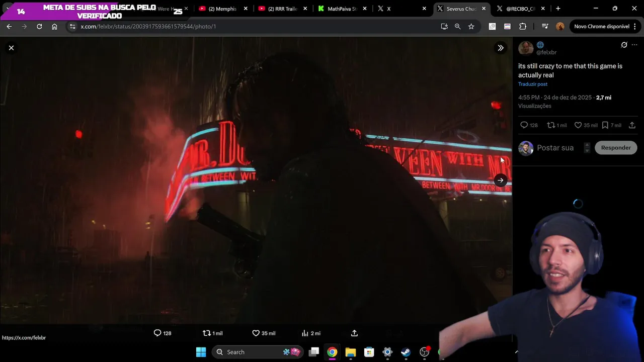Switch to @RECIBO_CR tab

pos(520,9)
